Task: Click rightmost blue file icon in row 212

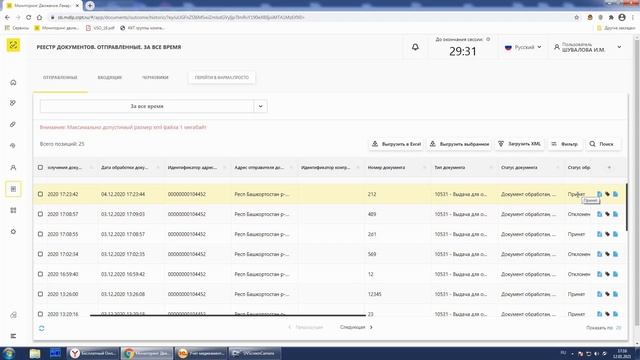Action: pos(615,194)
